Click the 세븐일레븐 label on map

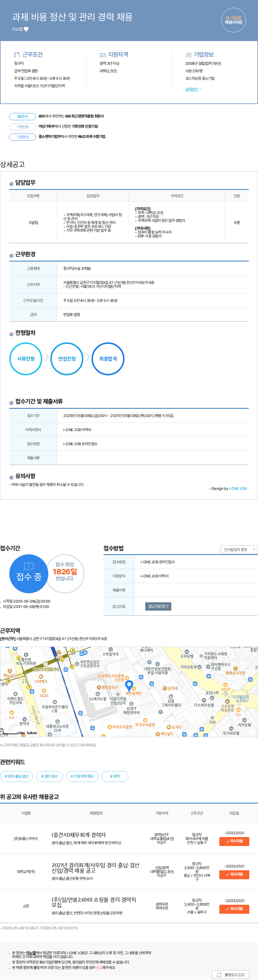tap(133, 693)
